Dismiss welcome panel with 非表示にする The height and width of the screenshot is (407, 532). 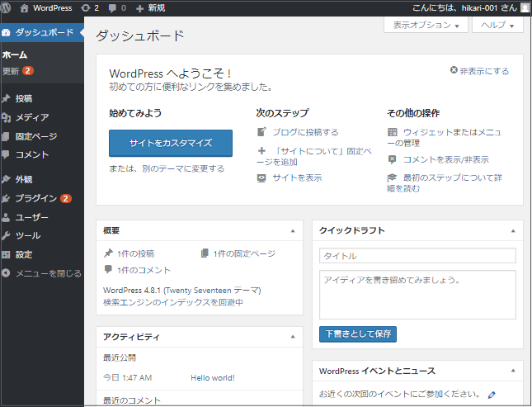pyautogui.click(x=479, y=71)
